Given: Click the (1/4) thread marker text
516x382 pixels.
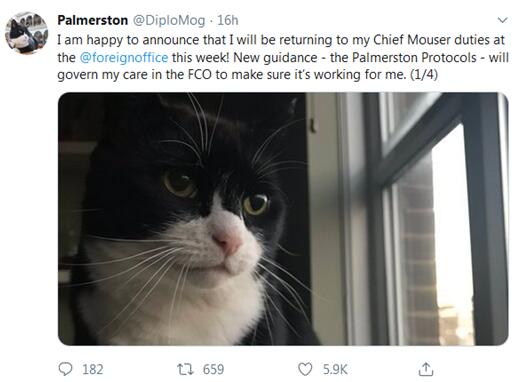Looking at the screenshot, I should tap(424, 74).
